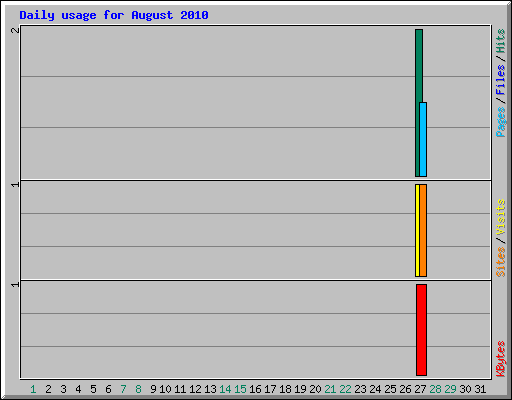Click day label '15' on the x-axis
The height and width of the screenshot is (400, 512).
240,389
